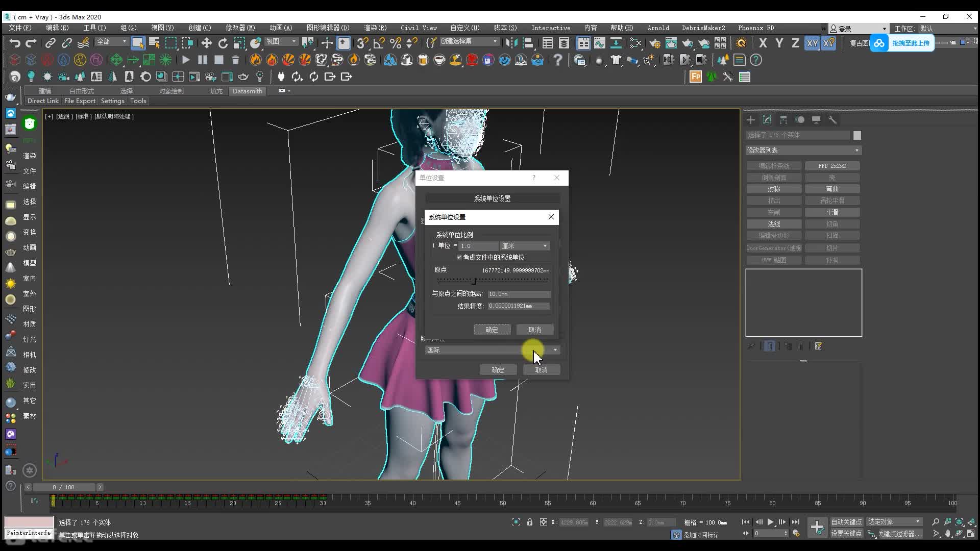Image resolution: width=980 pixels, height=551 pixels.
Task: Click the large Set Key plus button
Action: coord(817,528)
